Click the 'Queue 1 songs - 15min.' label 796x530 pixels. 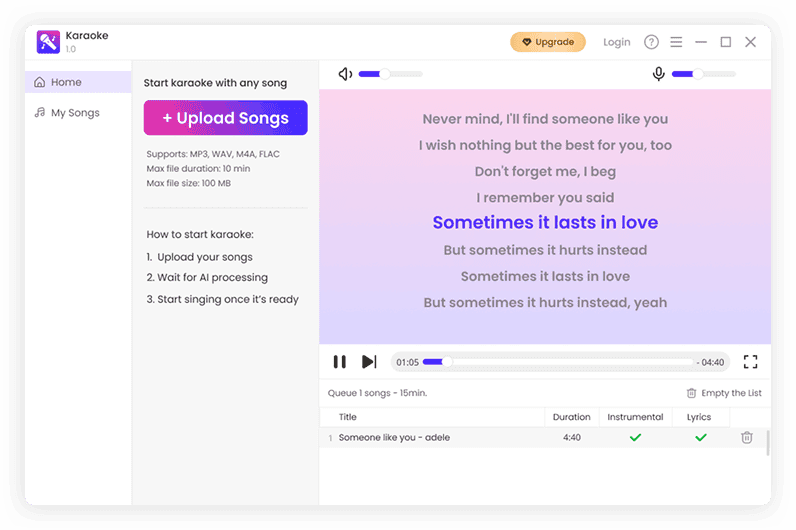point(377,393)
